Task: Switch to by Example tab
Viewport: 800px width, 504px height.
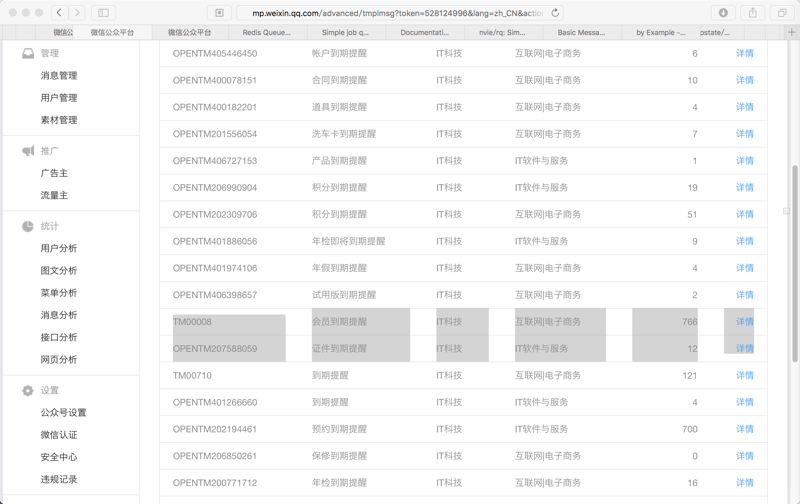Action: pyautogui.click(x=661, y=32)
